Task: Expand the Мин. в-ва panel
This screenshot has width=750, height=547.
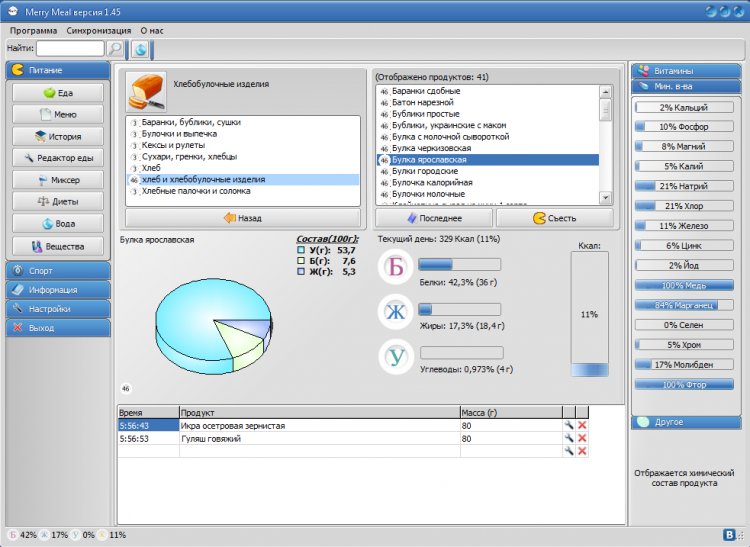Action: (x=686, y=87)
